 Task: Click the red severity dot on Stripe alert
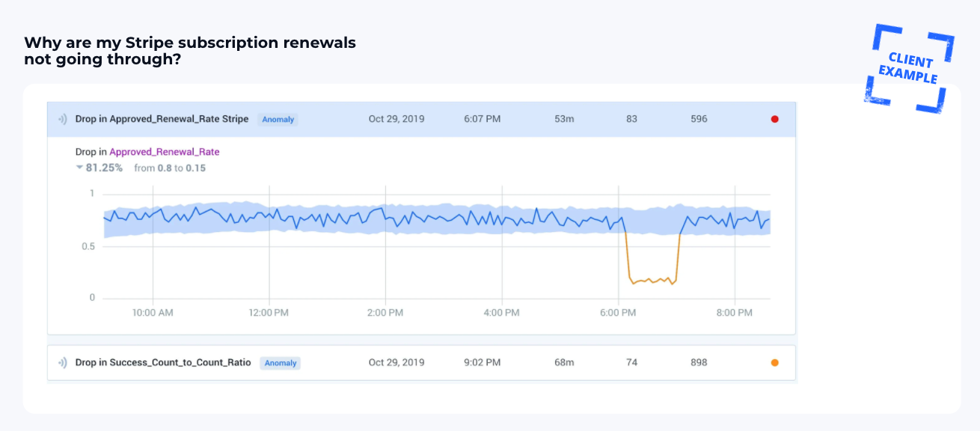[x=774, y=119]
